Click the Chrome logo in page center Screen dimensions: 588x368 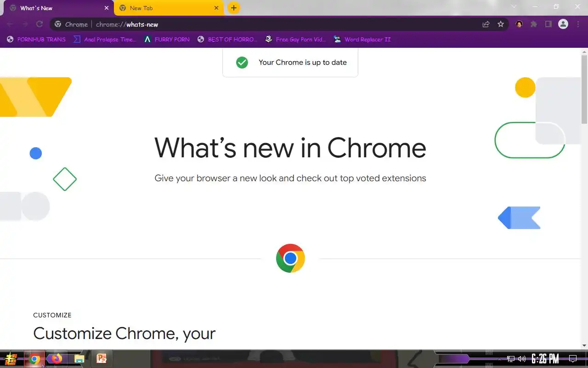coord(290,258)
